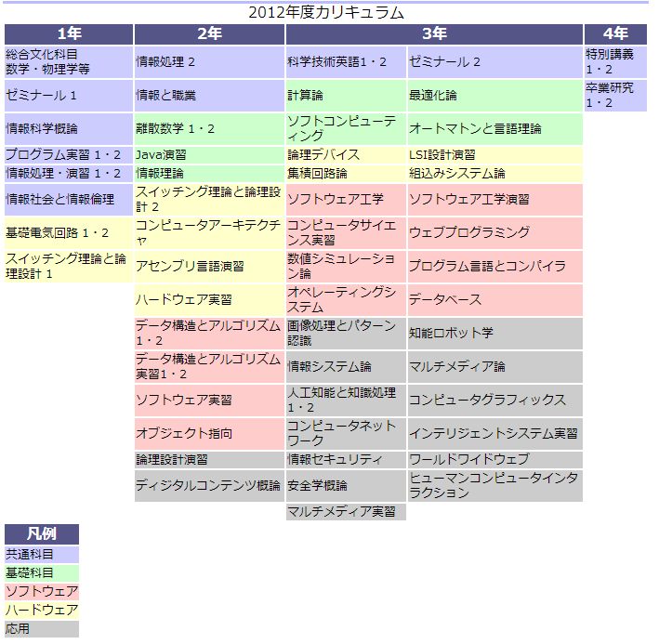Click the ゼミナール 2 cell
The height and width of the screenshot is (644, 659).
[495, 62]
